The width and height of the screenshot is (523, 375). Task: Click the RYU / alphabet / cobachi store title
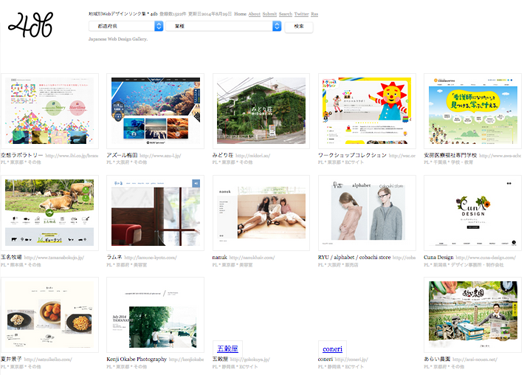point(354,257)
